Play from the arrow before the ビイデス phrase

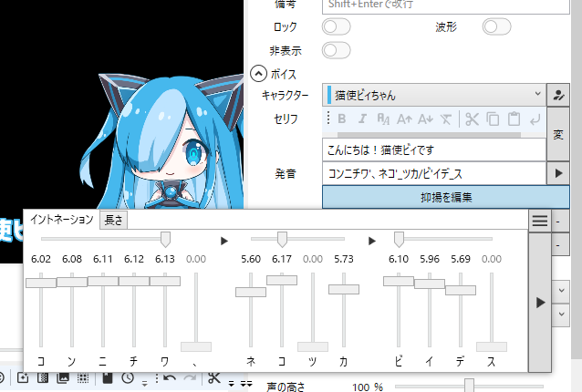[x=372, y=241]
